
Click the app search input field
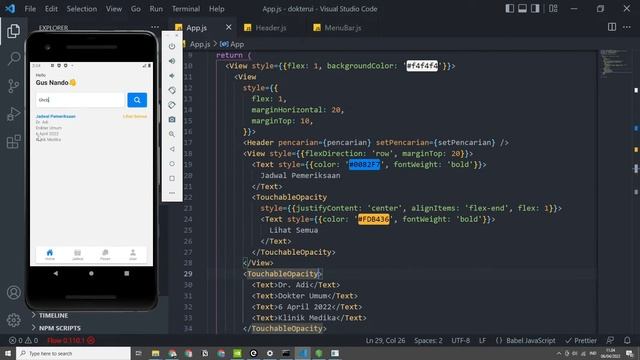pyautogui.click(x=80, y=100)
